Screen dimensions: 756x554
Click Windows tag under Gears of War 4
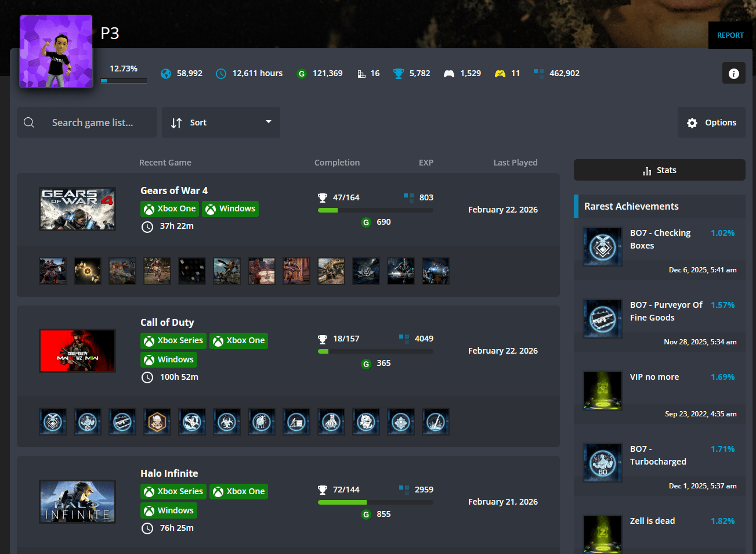(x=230, y=209)
